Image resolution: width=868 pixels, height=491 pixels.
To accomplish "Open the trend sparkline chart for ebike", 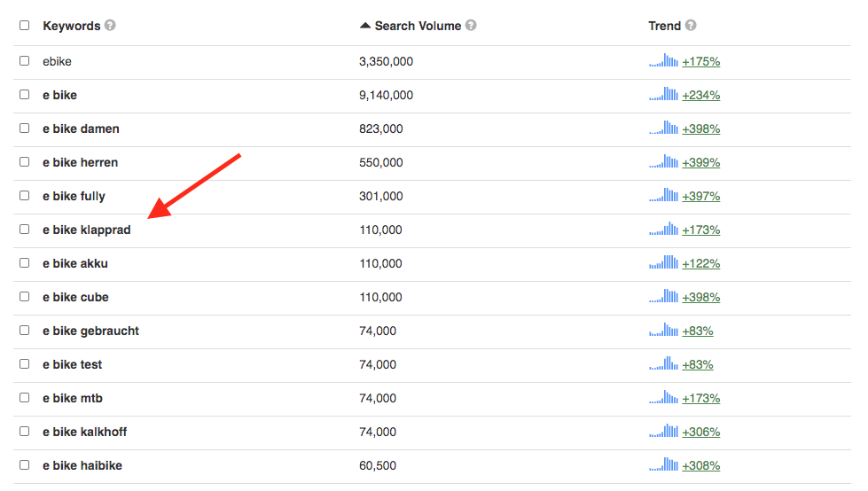I will (663, 61).
